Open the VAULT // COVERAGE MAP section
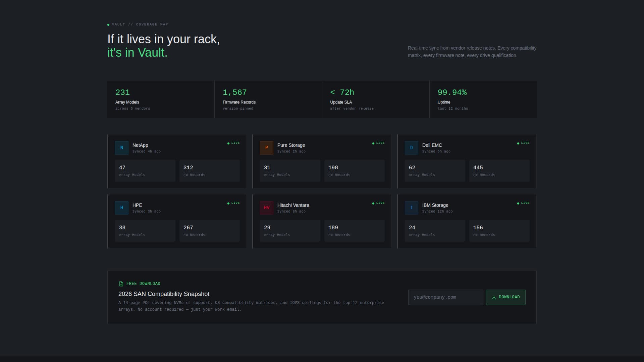This screenshot has width=644, height=362. [138, 24]
